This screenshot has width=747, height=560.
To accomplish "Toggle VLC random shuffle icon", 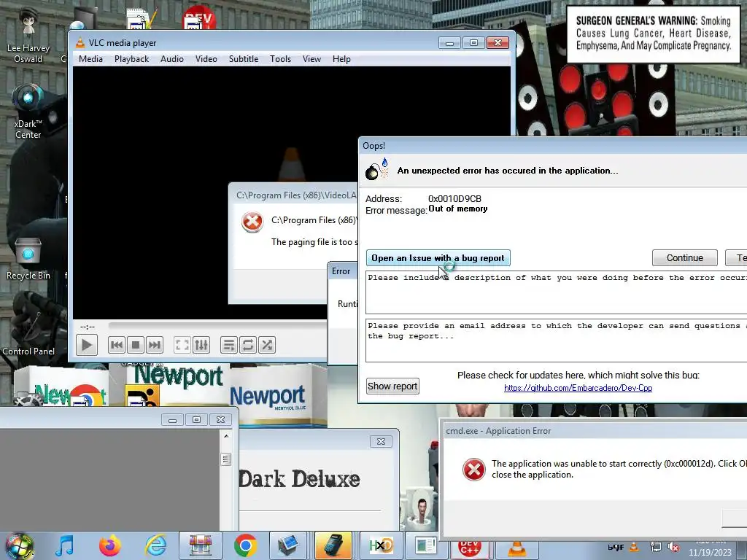I will click(x=267, y=345).
